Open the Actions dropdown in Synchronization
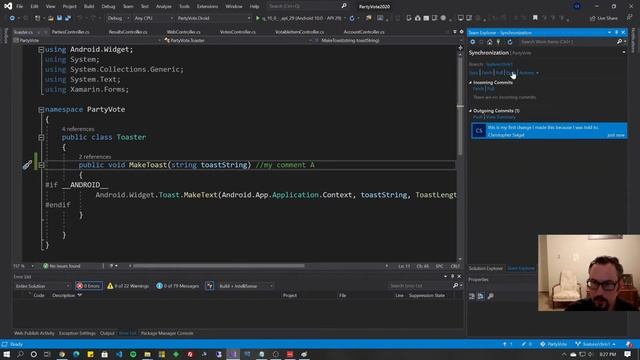This screenshot has height=360, width=640. tap(529, 73)
